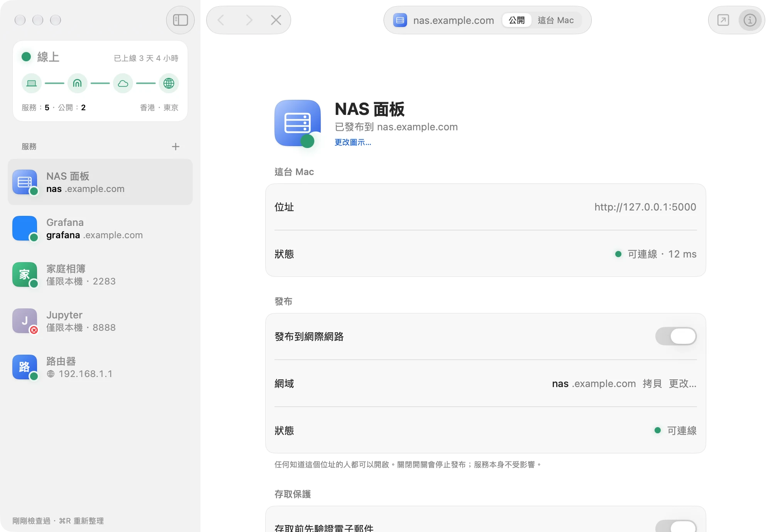Click the laptop node in connection chain
Screen dimensions: 771x532
pyautogui.click(x=32, y=83)
